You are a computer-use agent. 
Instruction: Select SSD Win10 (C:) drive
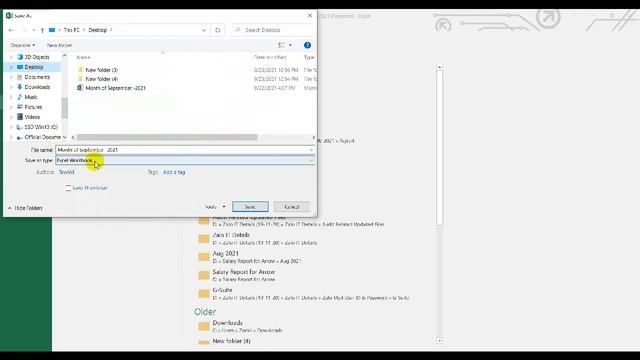pos(41,127)
